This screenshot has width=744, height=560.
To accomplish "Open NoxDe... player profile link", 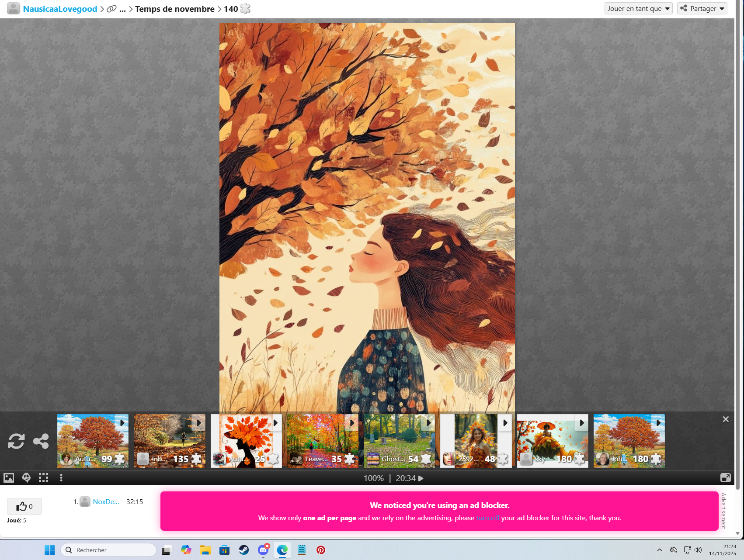I will [x=106, y=501].
